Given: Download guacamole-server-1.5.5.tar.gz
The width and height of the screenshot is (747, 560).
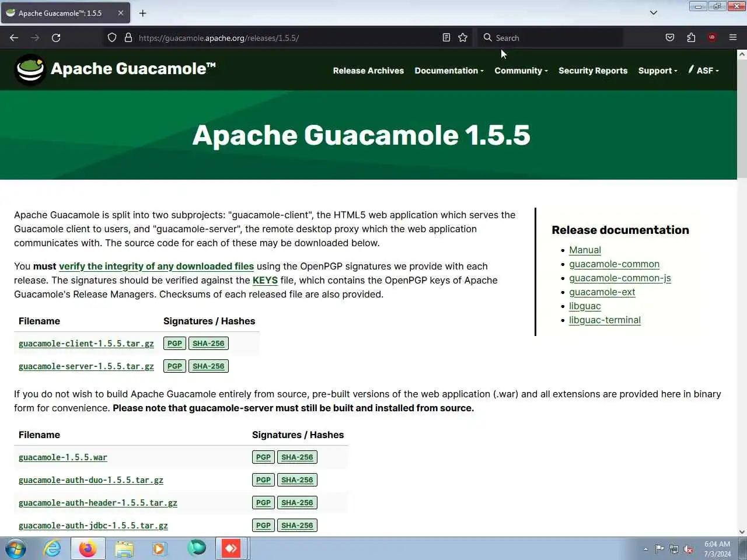Looking at the screenshot, I should pos(86,366).
